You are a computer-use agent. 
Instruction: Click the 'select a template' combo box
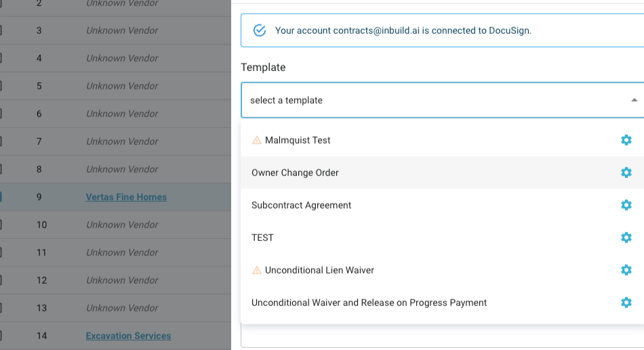434,100
